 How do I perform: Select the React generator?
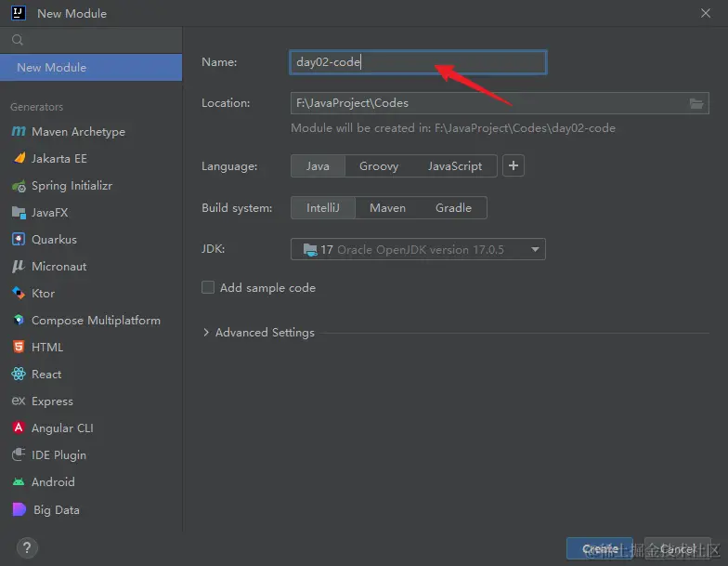[x=36, y=375]
